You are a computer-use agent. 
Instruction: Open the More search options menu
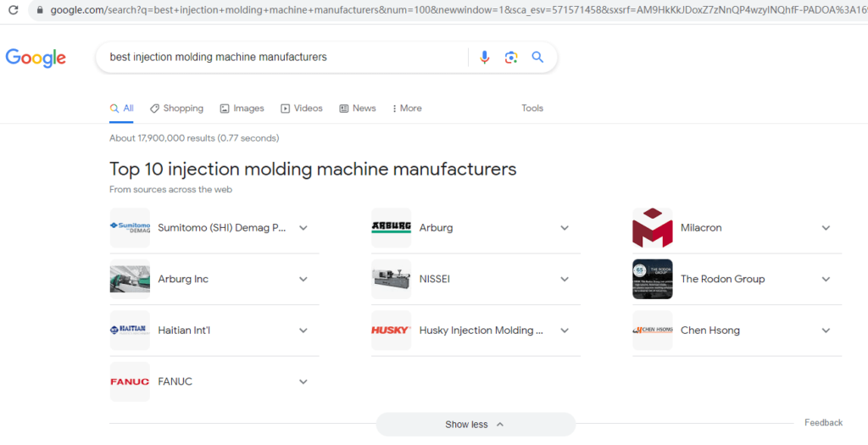[x=407, y=108]
